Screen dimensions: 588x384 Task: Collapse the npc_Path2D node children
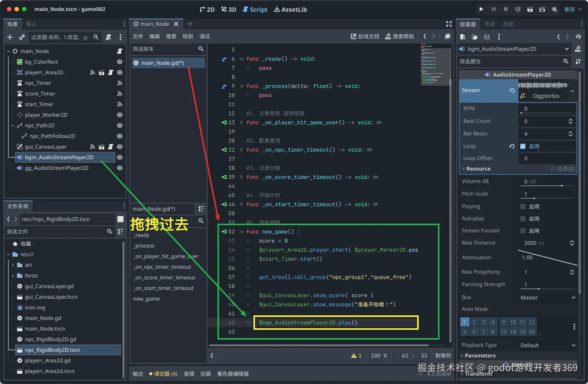pos(13,125)
